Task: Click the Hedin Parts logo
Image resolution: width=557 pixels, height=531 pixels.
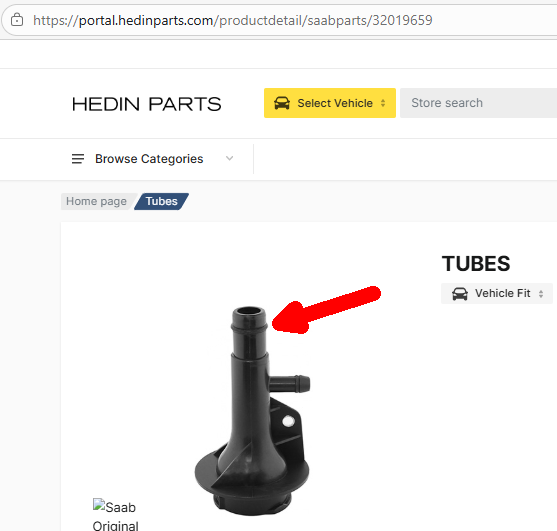Action: tap(146, 104)
